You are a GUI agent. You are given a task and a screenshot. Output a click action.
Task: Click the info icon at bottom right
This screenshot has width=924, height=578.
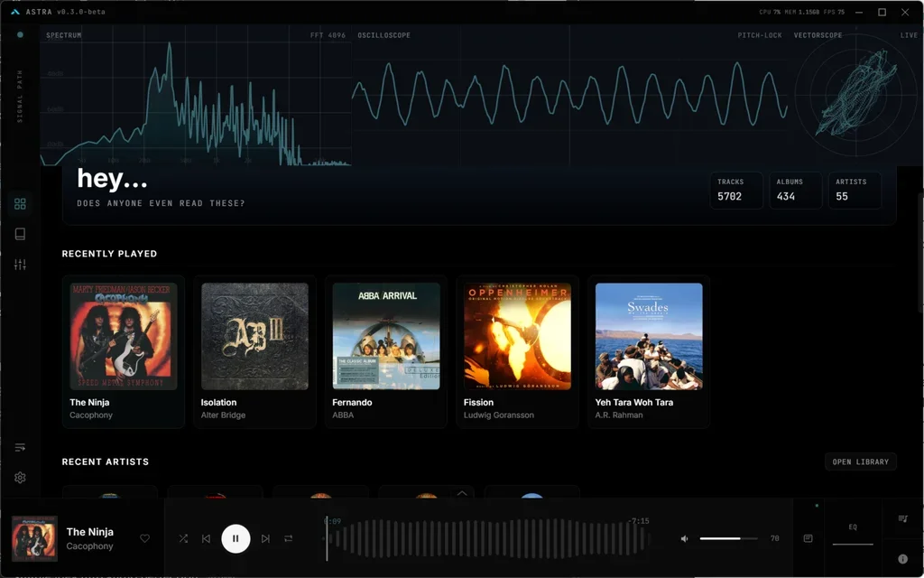pos(903,558)
